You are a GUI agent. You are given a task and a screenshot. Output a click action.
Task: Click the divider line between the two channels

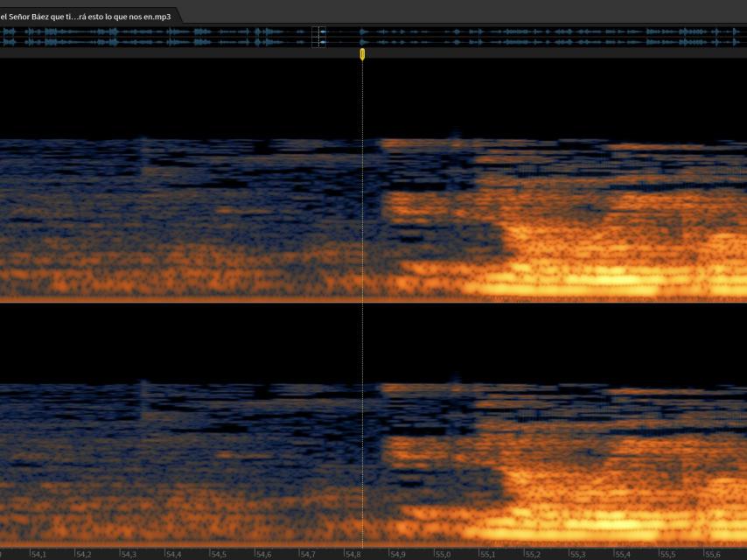(x=262, y=303)
